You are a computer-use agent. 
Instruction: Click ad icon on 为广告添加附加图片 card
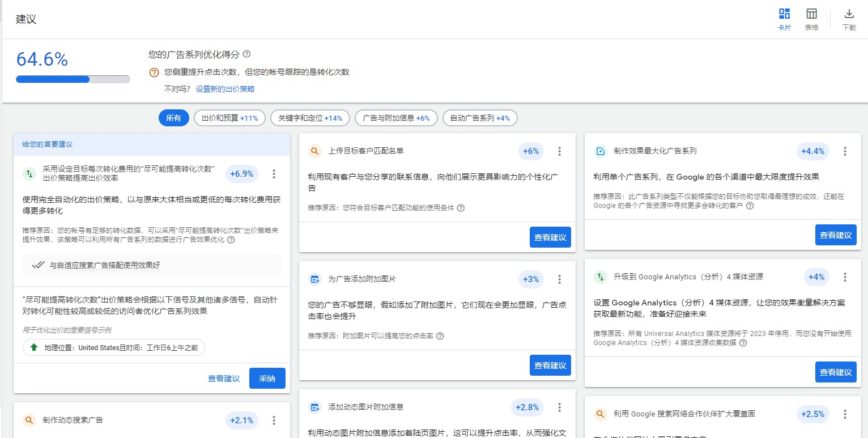pos(315,279)
